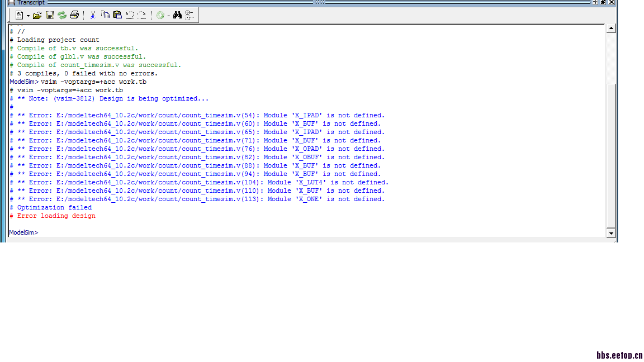This screenshot has height=362, width=644.
Task: Click the vertical scrollbar thumb
Action: coord(610,155)
